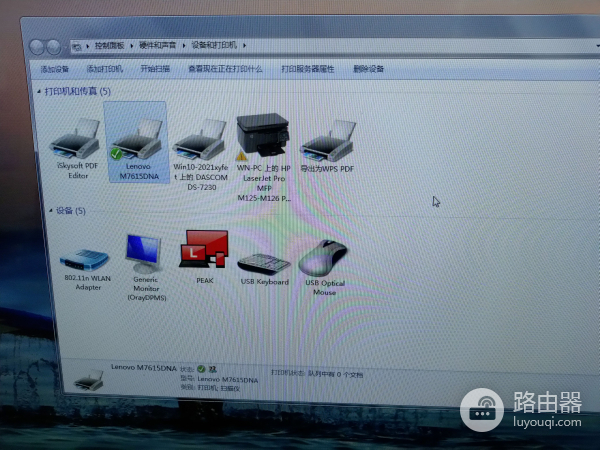
Task: Click 设备和打印机 in the breadcrumb
Action: click(214, 45)
